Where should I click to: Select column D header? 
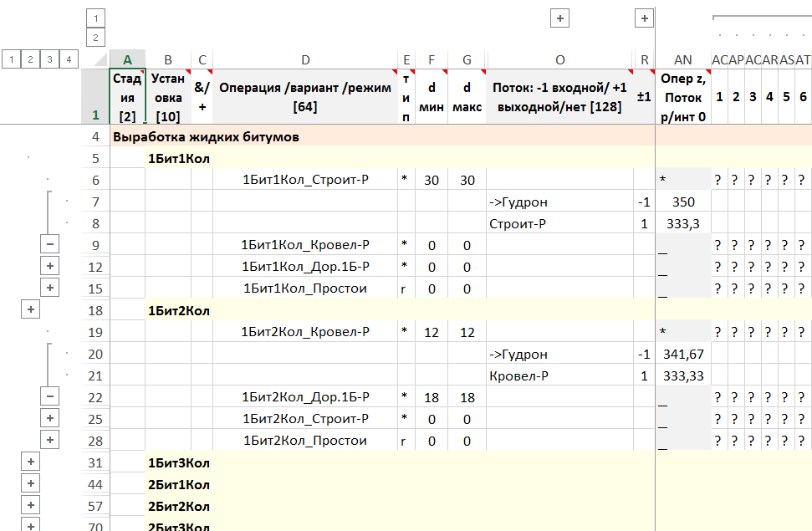click(x=305, y=59)
